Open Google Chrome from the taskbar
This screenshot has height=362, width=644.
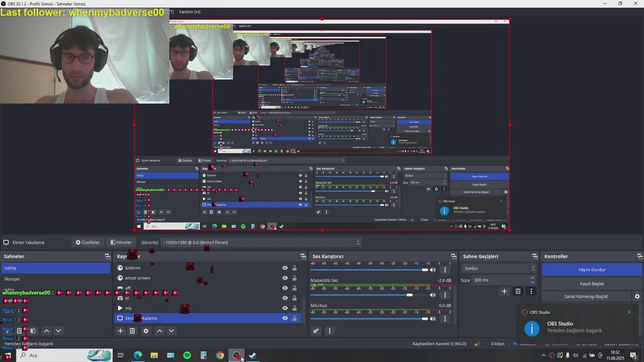point(220,355)
